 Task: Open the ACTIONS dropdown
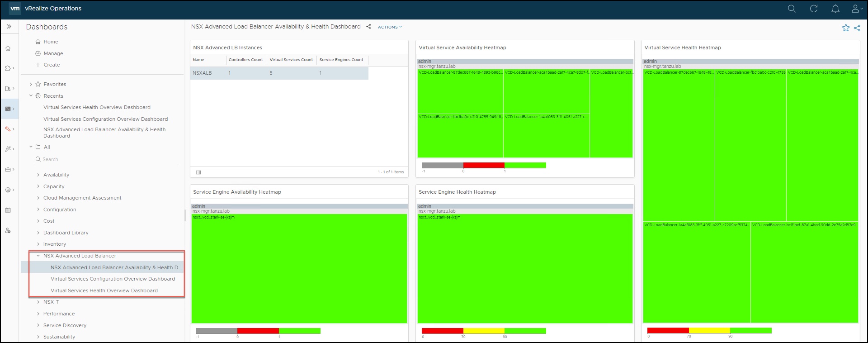pos(390,27)
